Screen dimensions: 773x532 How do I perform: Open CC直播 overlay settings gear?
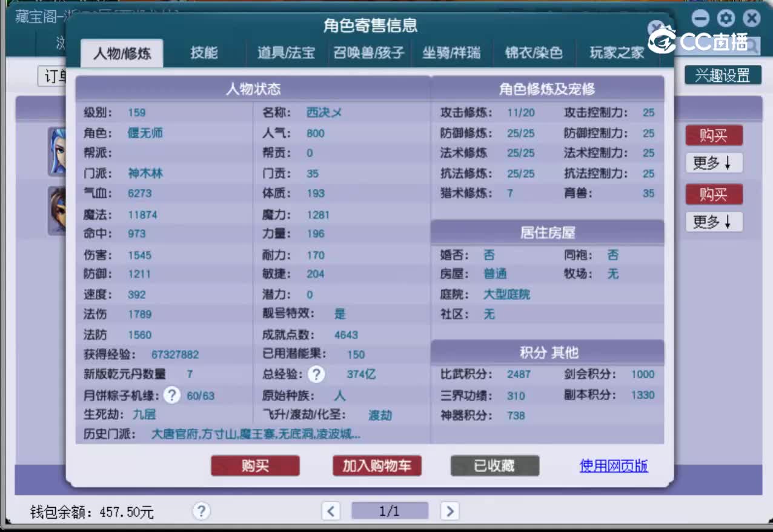pos(725,19)
